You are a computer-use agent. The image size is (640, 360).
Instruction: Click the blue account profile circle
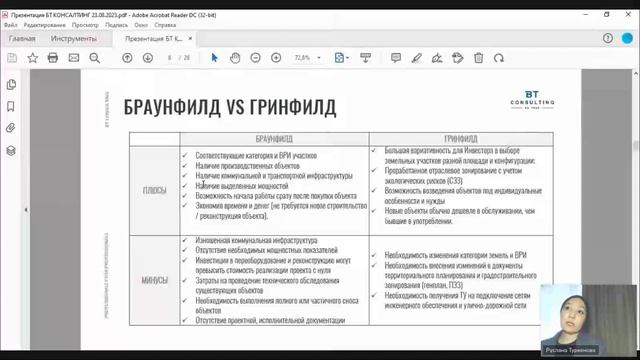coord(627,38)
